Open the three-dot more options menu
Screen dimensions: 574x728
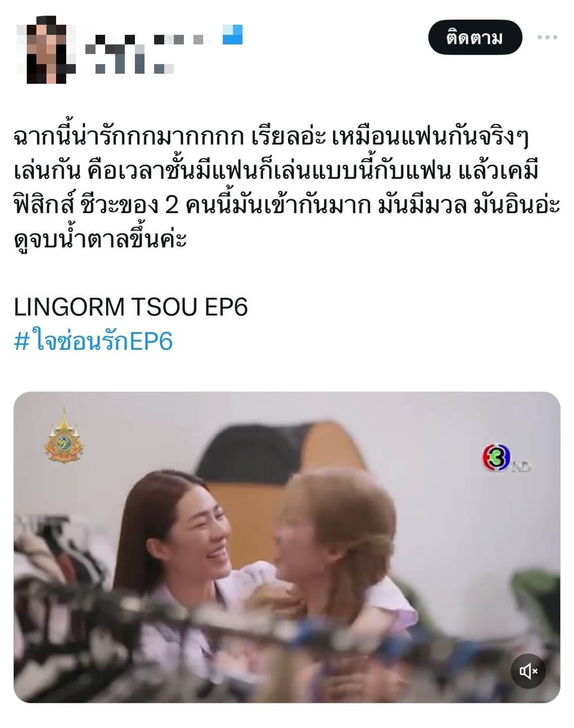[547, 37]
